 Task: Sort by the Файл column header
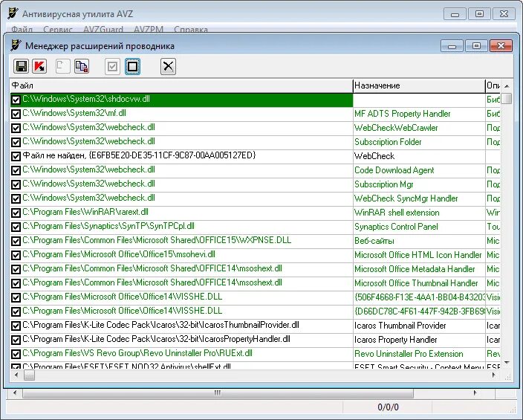[181, 85]
